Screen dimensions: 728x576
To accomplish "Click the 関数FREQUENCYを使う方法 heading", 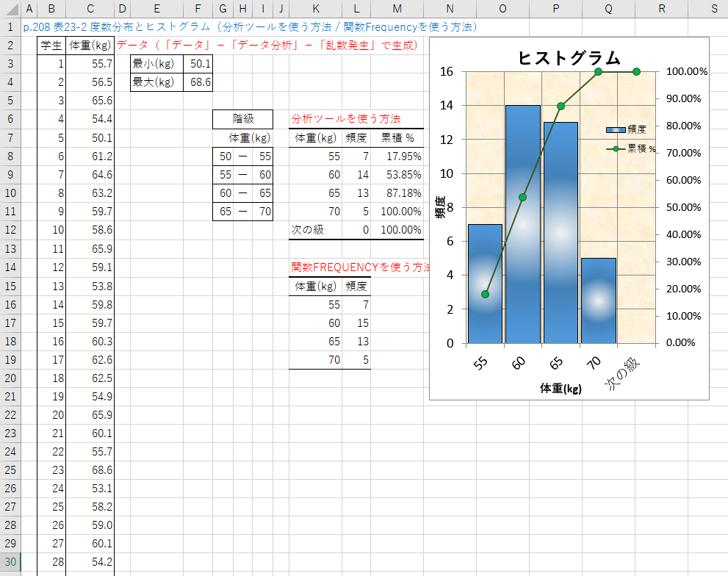I will (360, 267).
